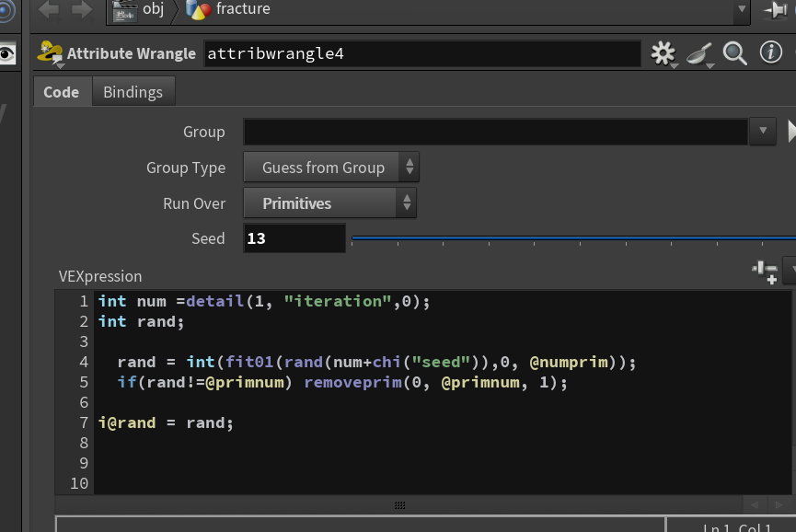This screenshot has width=796, height=532.
Task: Click the 'i@rand = rand;' code line
Action: [166, 422]
